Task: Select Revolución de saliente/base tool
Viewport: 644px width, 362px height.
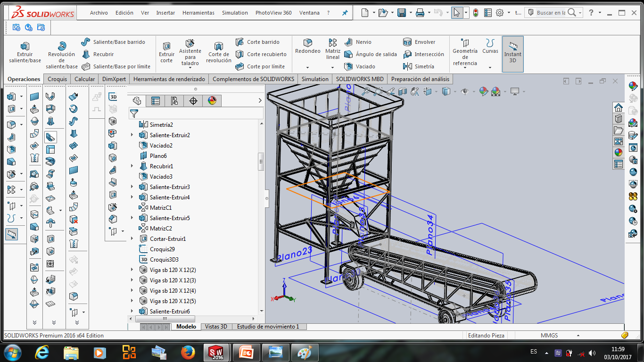Action: pyautogui.click(x=62, y=54)
